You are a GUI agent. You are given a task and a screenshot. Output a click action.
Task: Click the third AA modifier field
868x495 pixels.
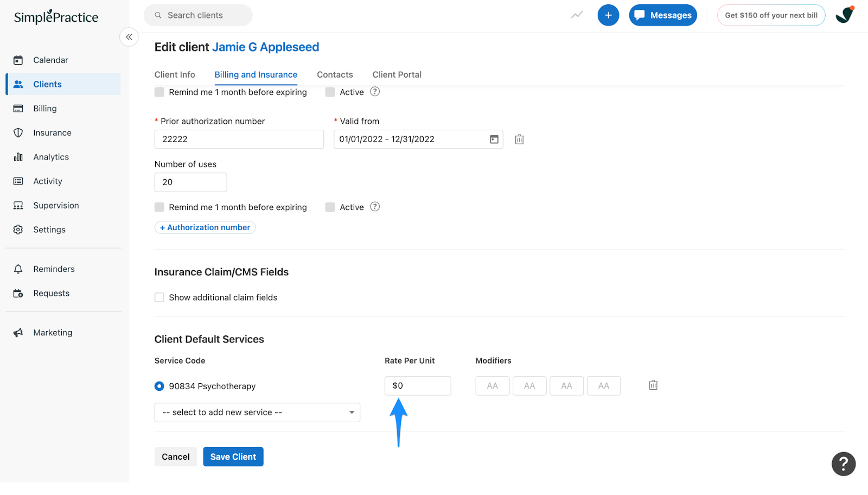566,386
